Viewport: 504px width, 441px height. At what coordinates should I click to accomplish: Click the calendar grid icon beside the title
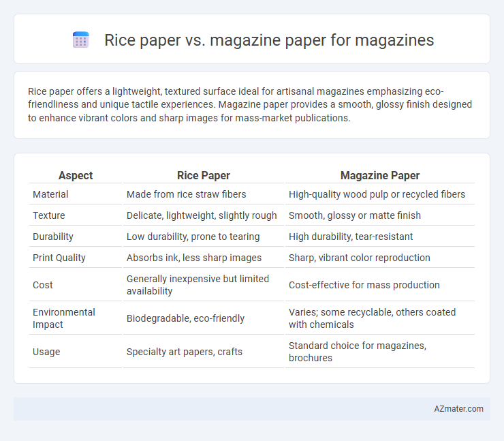(x=80, y=40)
